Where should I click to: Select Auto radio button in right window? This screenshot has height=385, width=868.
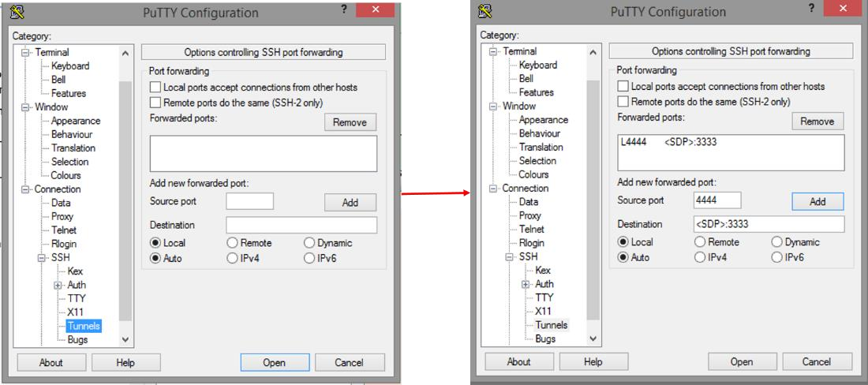click(623, 257)
